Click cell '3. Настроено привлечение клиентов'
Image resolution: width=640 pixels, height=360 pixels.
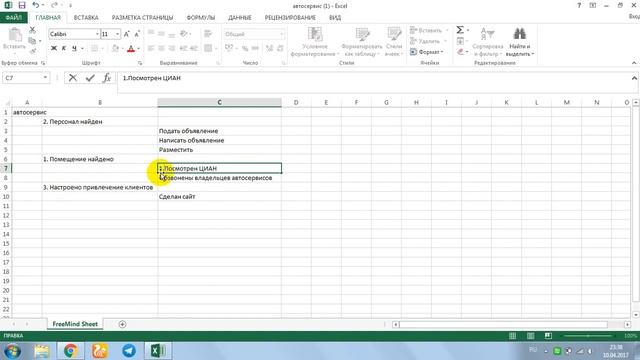pos(100,187)
